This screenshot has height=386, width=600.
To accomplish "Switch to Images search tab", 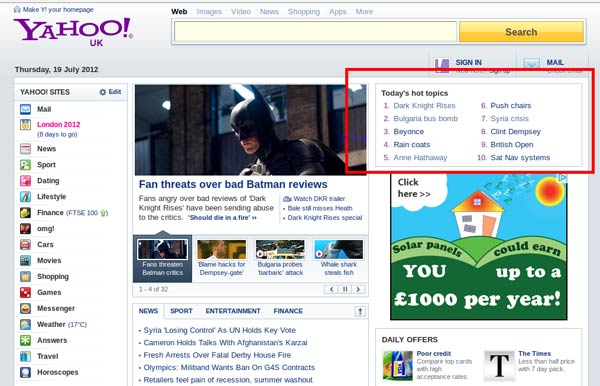I will (209, 12).
